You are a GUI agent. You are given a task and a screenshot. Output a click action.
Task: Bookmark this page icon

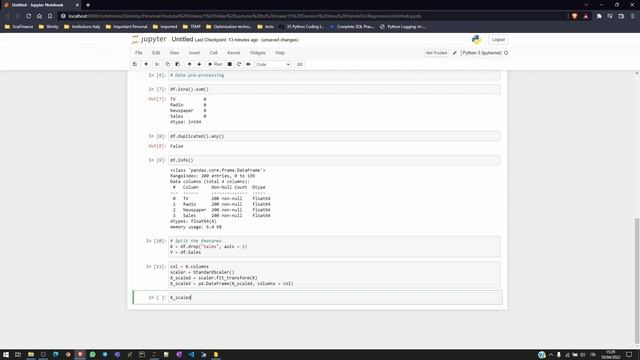tap(50, 16)
